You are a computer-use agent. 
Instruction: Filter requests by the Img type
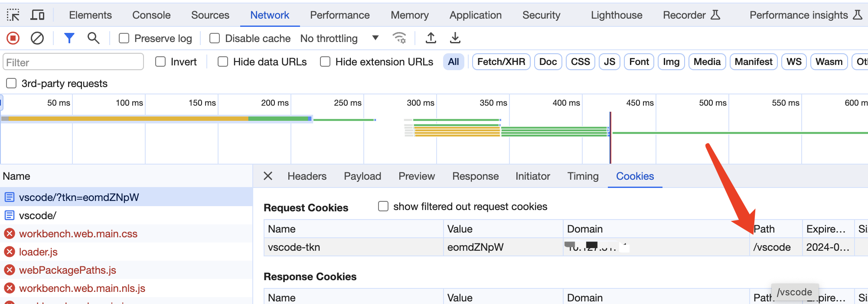coord(671,62)
